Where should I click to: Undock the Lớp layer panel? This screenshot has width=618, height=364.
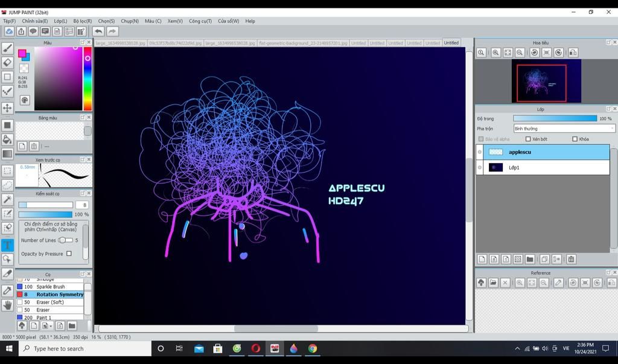[x=608, y=109]
